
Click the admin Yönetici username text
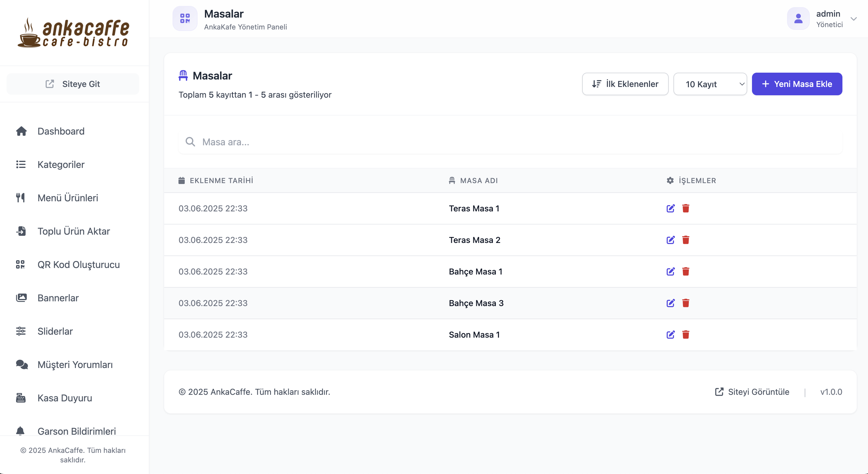pyautogui.click(x=829, y=19)
